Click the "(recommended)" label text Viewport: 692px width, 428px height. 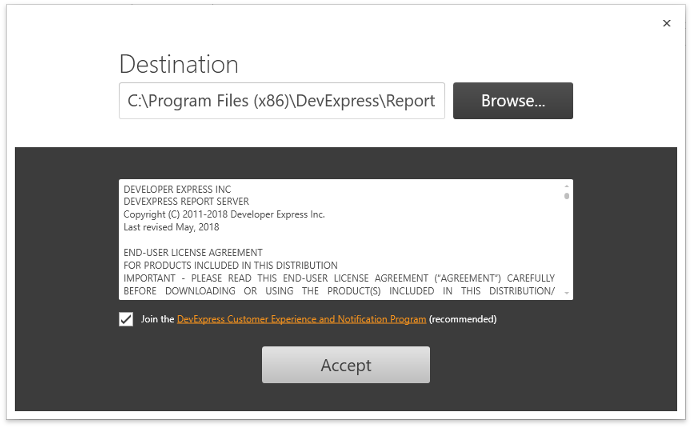[x=463, y=319]
